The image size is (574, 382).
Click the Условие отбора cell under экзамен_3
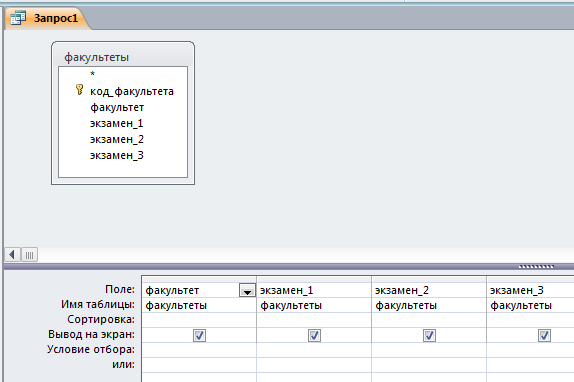pyautogui.click(x=530, y=350)
